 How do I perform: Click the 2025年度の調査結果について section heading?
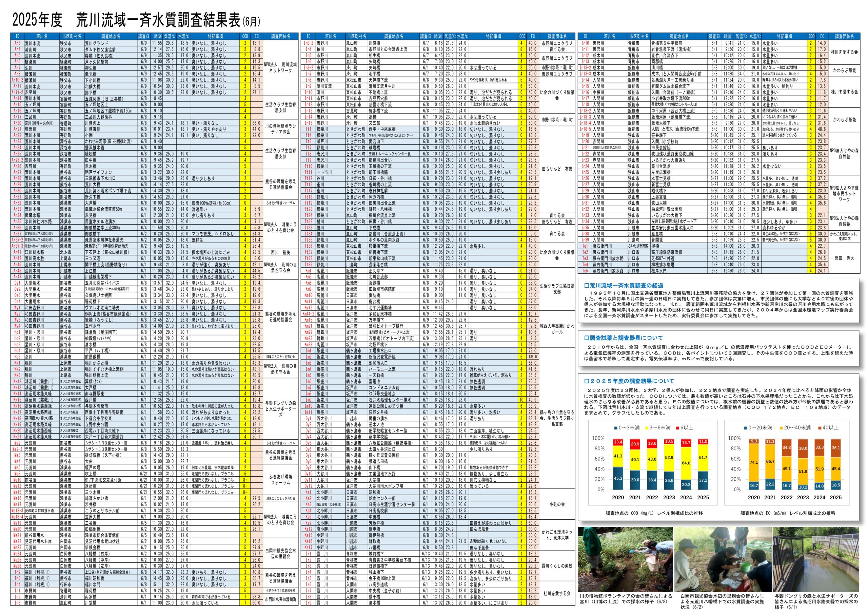pyautogui.click(x=629, y=381)
